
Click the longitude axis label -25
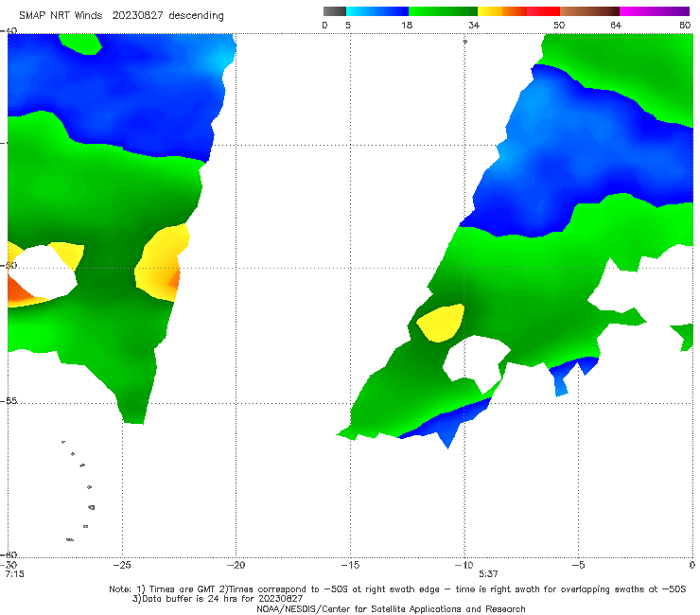pos(122,565)
